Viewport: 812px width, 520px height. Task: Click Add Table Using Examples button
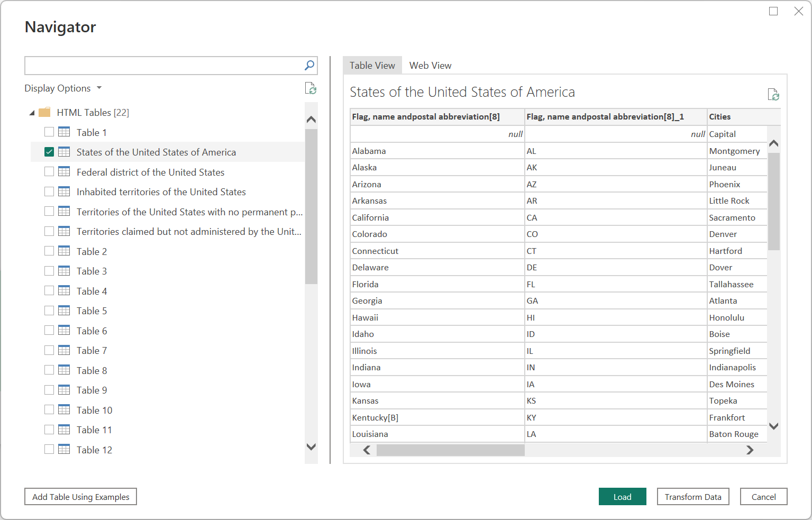pyautogui.click(x=80, y=497)
